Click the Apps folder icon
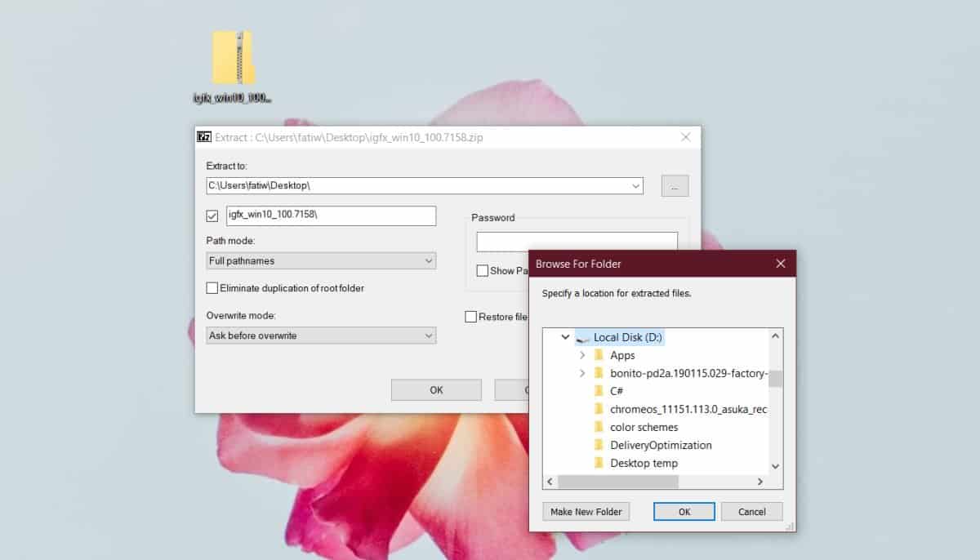The height and width of the screenshot is (560, 980). pos(599,355)
